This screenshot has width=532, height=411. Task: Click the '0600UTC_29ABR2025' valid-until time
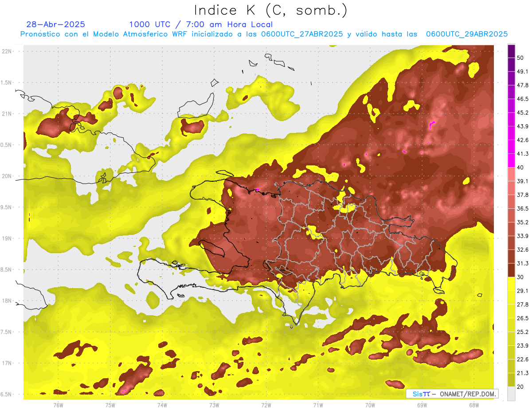tap(467, 34)
